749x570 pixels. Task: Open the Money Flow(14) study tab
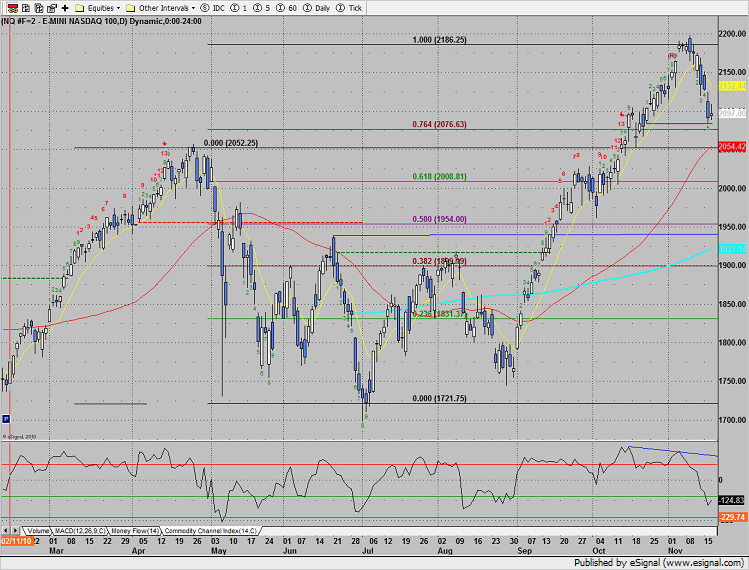(135, 530)
